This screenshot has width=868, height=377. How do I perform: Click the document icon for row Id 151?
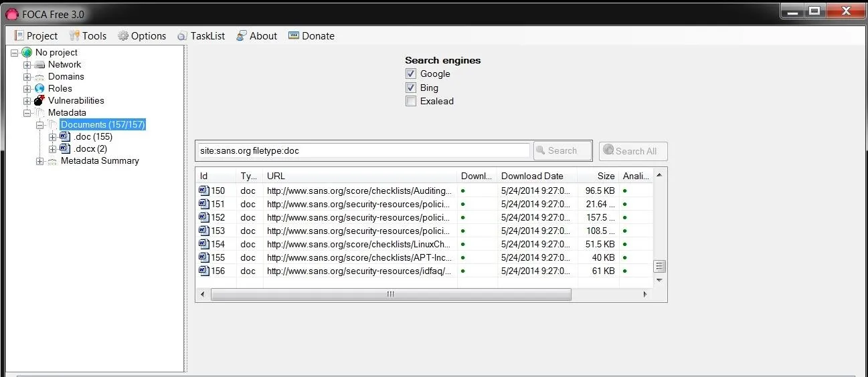204,204
